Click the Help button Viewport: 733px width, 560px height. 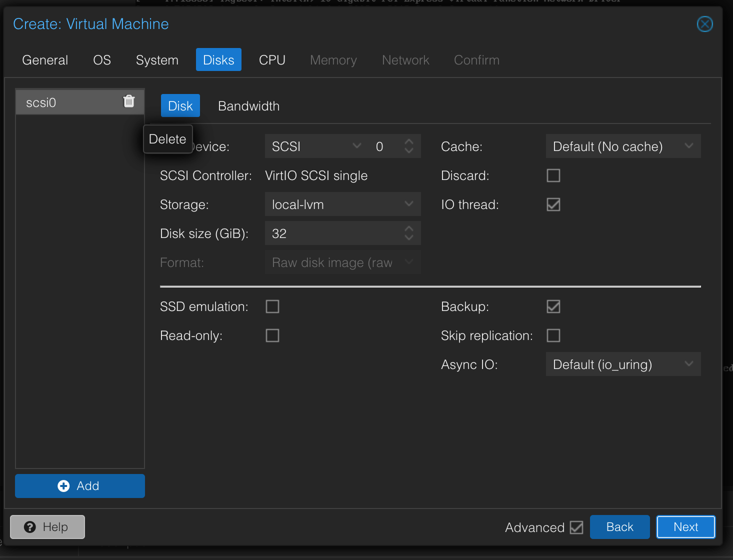[47, 527]
